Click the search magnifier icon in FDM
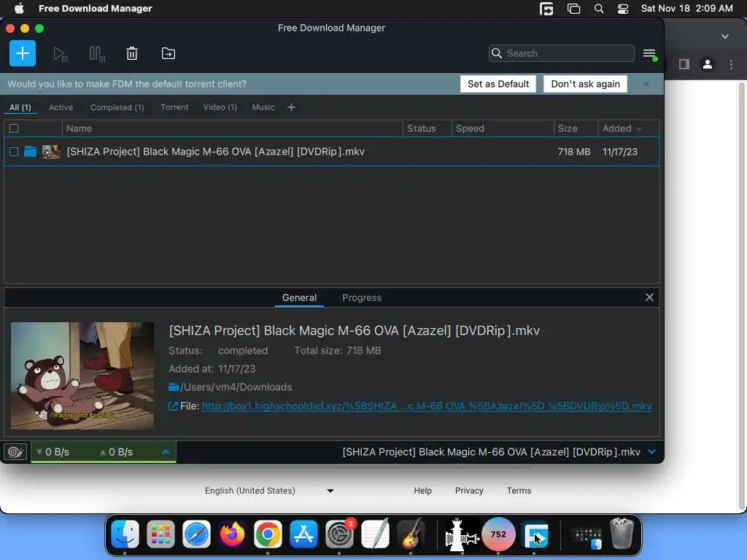 (496, 53)
